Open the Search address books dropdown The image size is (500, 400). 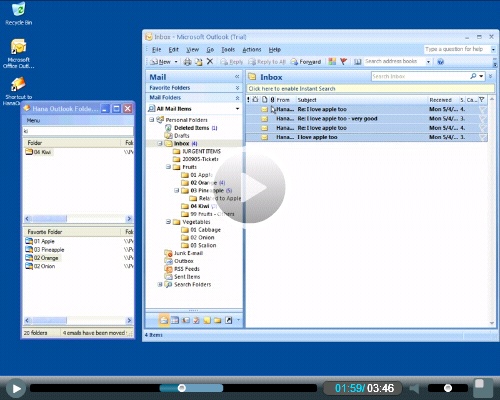point(428,62)
